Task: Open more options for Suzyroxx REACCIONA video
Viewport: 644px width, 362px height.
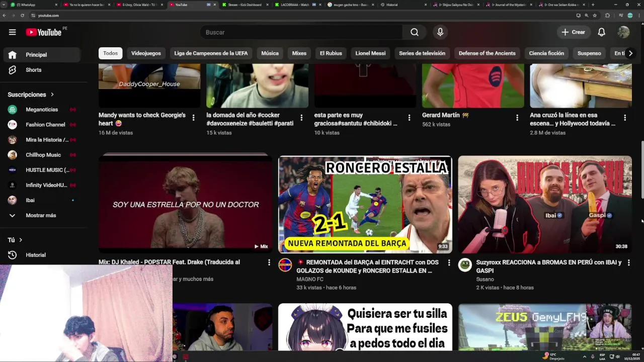Action: pos(628,262)
